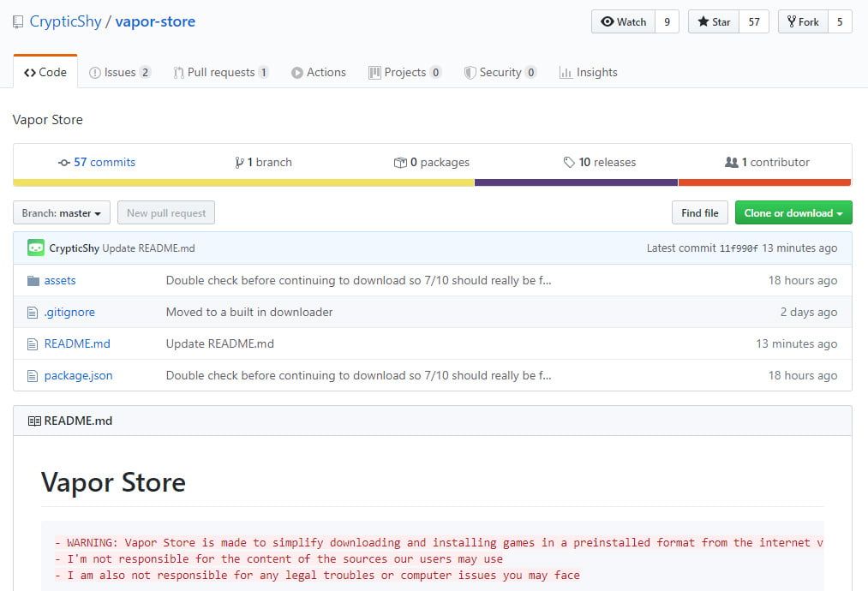View the 10 releases page

click(x=600, y=162)
